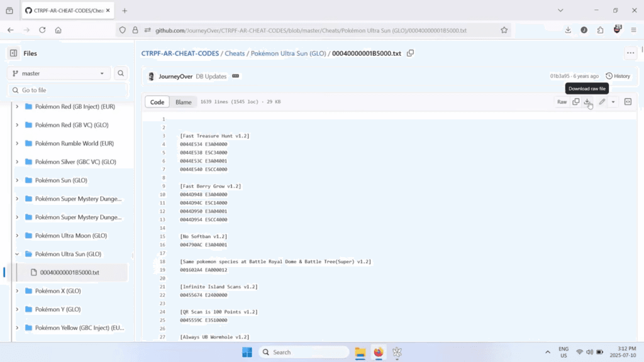Collapse Pokémon Ultra Sun (GLO) folder
This screenshot has width=644, height=362.
[17, 254]
